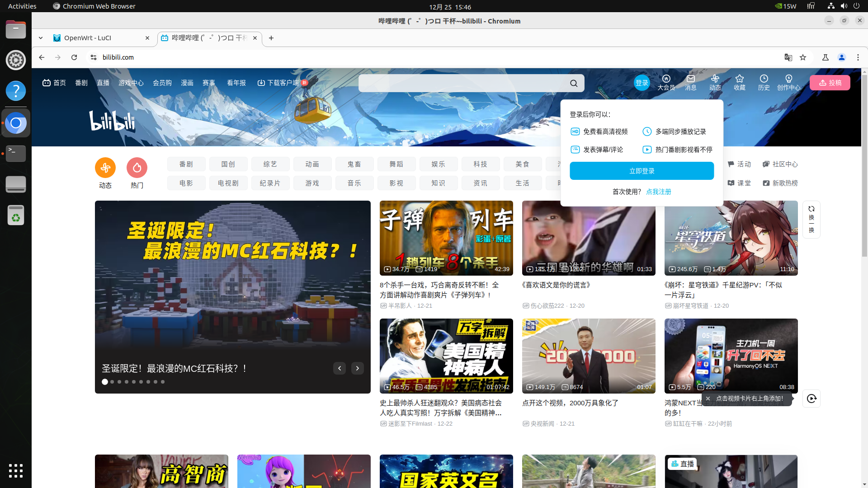
Task: Dismiss the 点击视频卡片右上角添加 tooltip
Action: (x=708, y=399)
